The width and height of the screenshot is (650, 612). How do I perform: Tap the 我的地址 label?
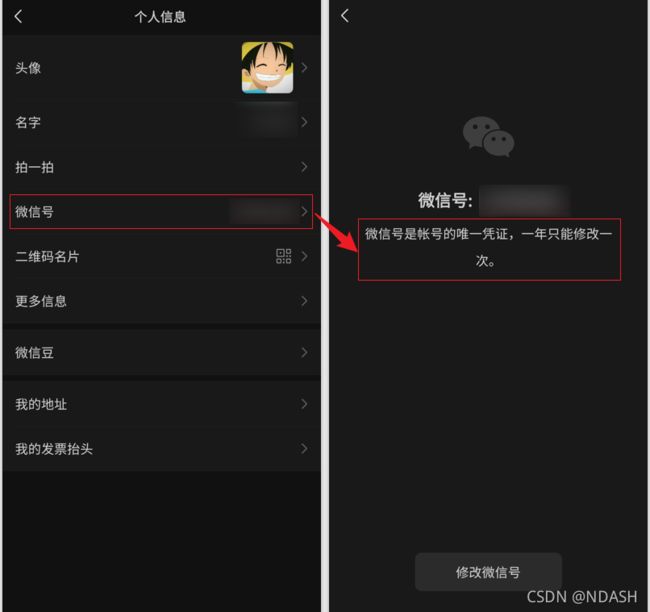(41, 404)
